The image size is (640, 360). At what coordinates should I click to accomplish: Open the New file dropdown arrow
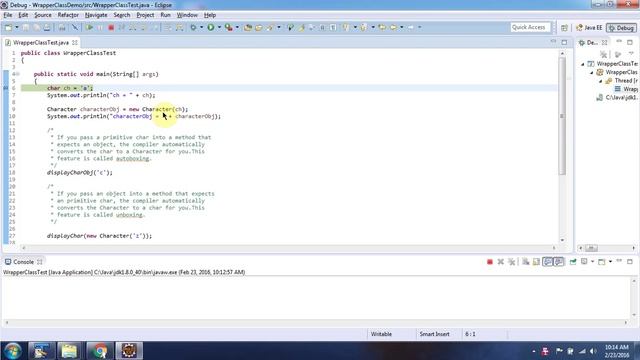pyautogui.click(x=17, y=28)
